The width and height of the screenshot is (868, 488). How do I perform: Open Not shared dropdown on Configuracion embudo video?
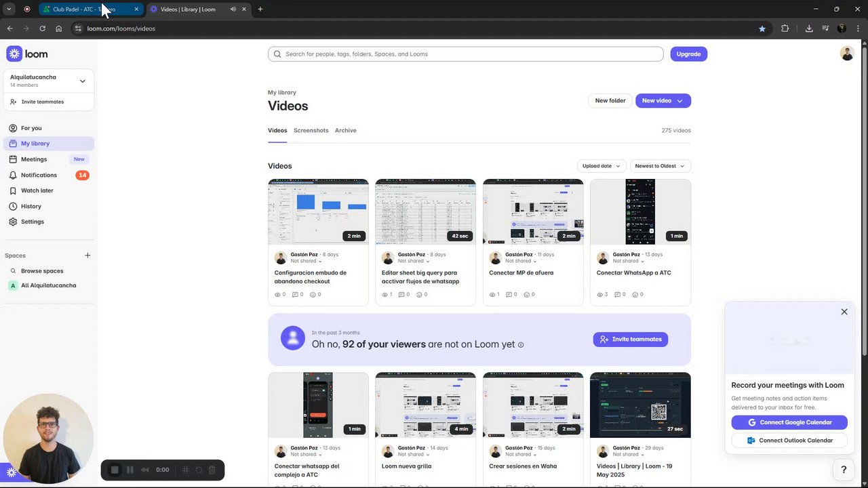coord(306,261)
